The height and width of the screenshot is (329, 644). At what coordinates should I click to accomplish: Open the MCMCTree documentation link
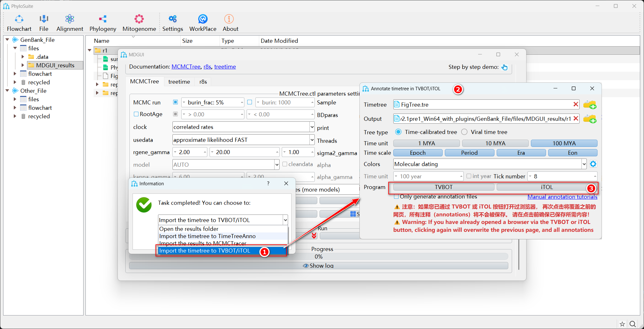coord(186,67)
